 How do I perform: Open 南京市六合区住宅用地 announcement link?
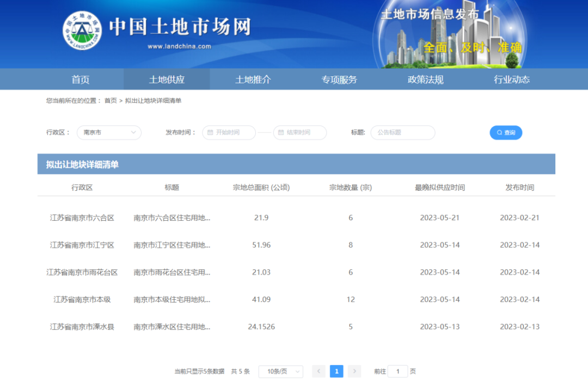(172, 218)
